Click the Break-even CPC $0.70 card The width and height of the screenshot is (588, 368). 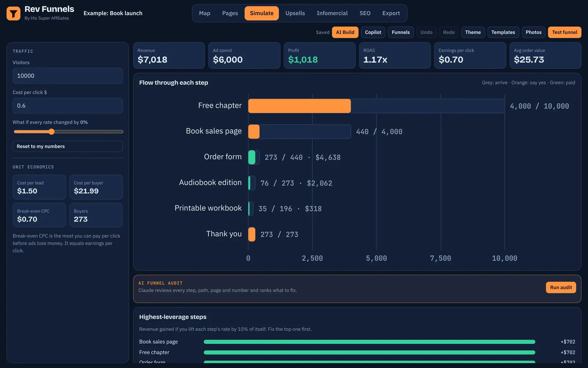click(x=39, y=215)
